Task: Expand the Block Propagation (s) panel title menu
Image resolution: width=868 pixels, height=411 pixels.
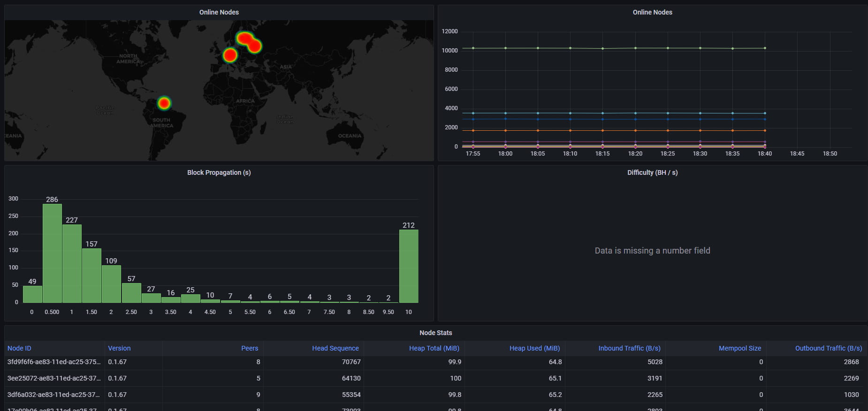Action: [219, 172]
